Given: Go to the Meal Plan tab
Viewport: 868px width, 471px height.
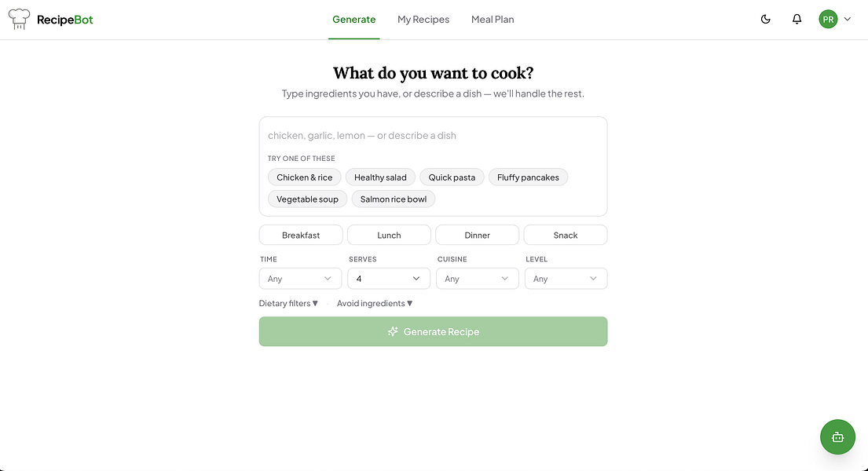Looking at the screenshot, I should click(x=493, y=20).
